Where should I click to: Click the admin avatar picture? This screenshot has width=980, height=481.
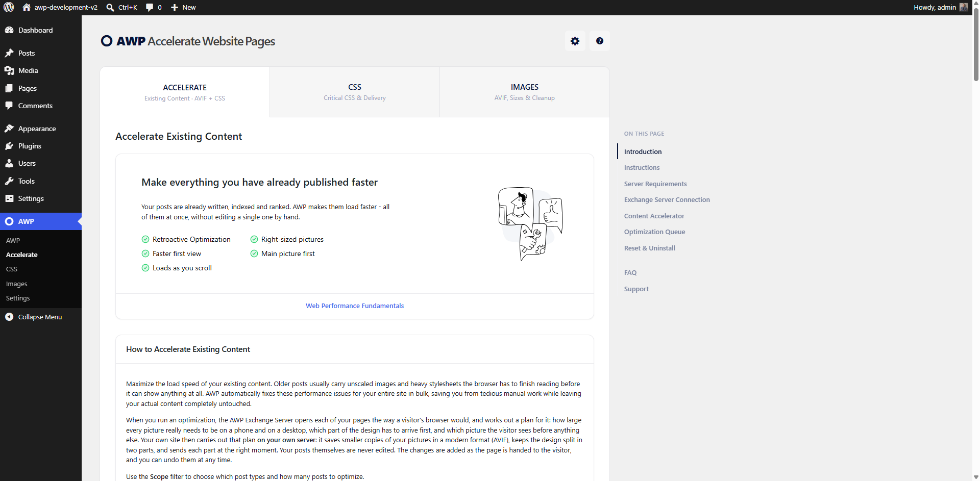click(x=964, y=7)
